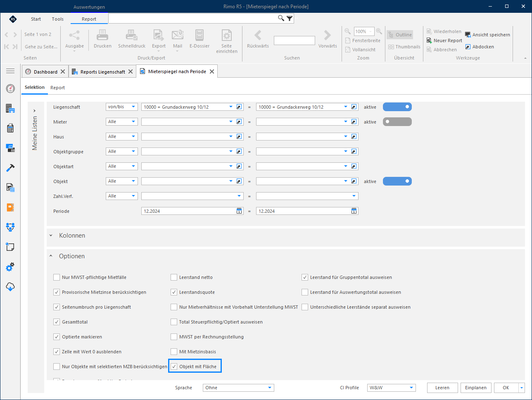Open the E-Dossier icon

(199, 35)
